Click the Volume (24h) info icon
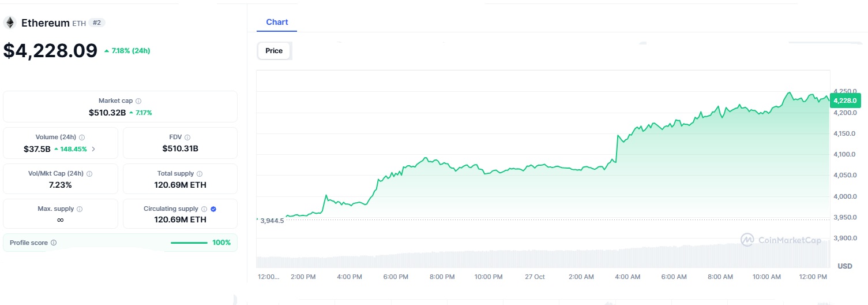The width and height of the screenshot is (868, 305). [x=82, y=137]
